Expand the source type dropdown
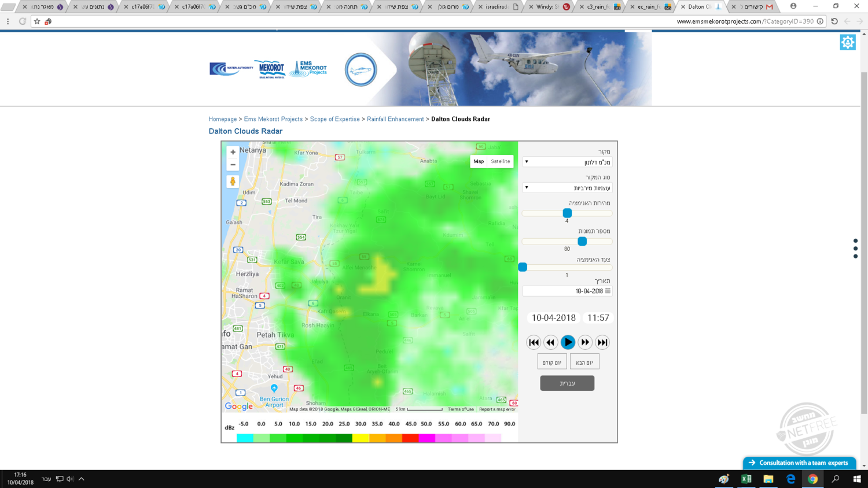Viewport: 868px width, 488px height. coord(567,188)
